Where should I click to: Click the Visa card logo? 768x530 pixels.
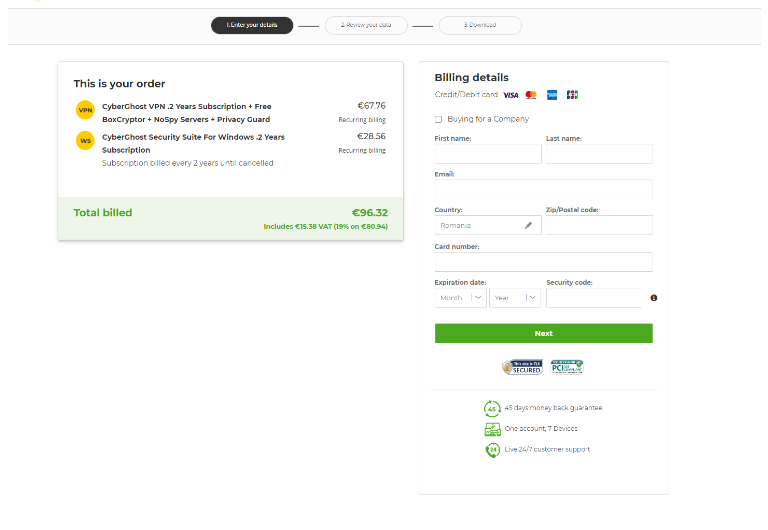(511, 95)
